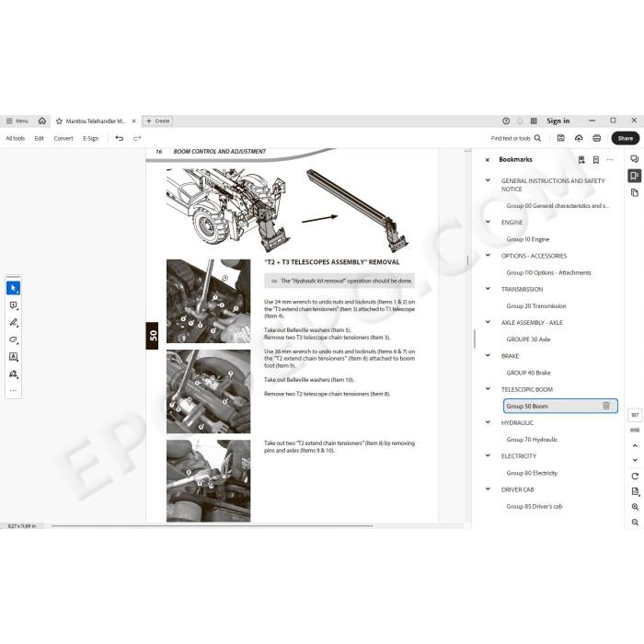
Task: Collapse the ENGINE bookmark chevron
Action: (488, 222)
